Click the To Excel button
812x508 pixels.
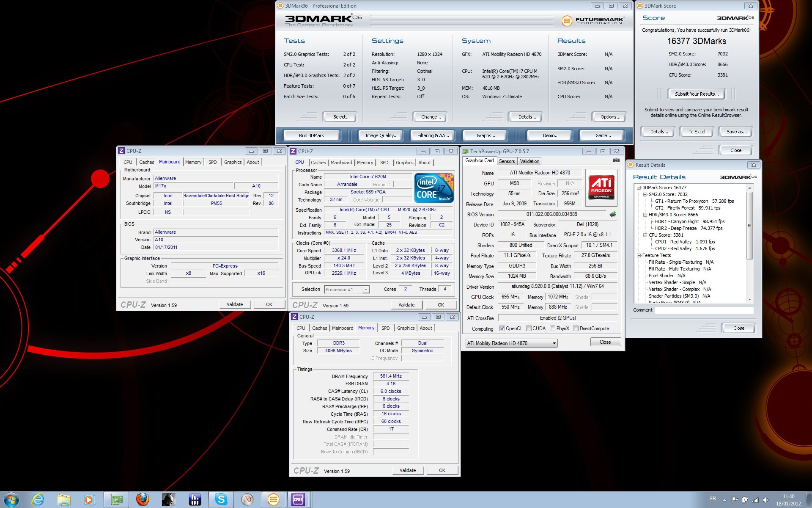pos(697,132)
